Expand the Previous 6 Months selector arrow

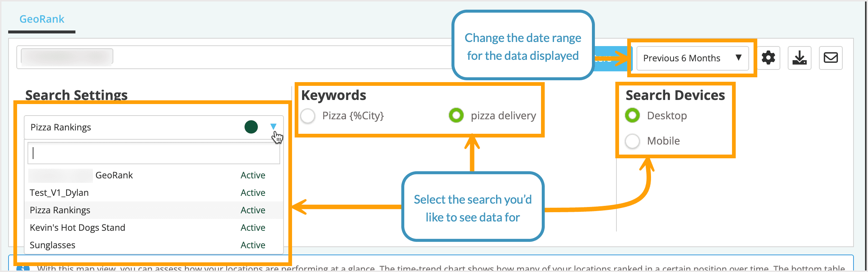coord(738,58)
